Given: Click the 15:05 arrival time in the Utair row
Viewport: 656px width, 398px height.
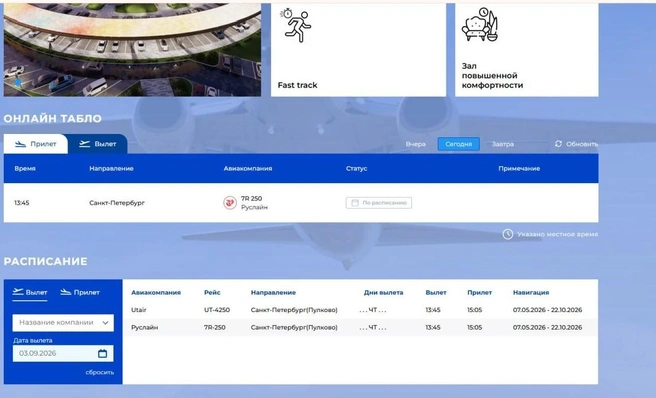Looking at the screenshot, I should tap(474, 310).
